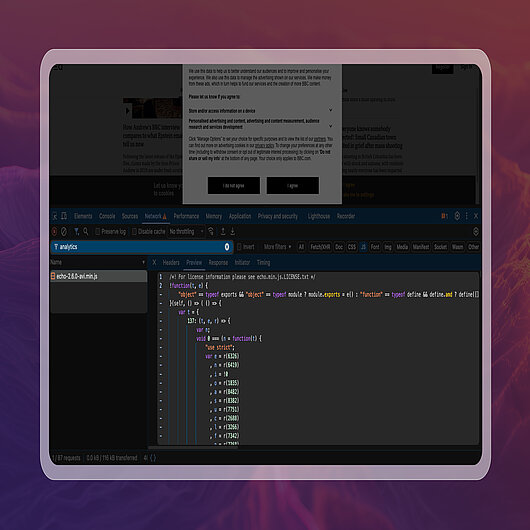The image size is (530, 530).
Task: Select the echo-2.8.0-avi.min.js file icon
Action: pos(53,276)
